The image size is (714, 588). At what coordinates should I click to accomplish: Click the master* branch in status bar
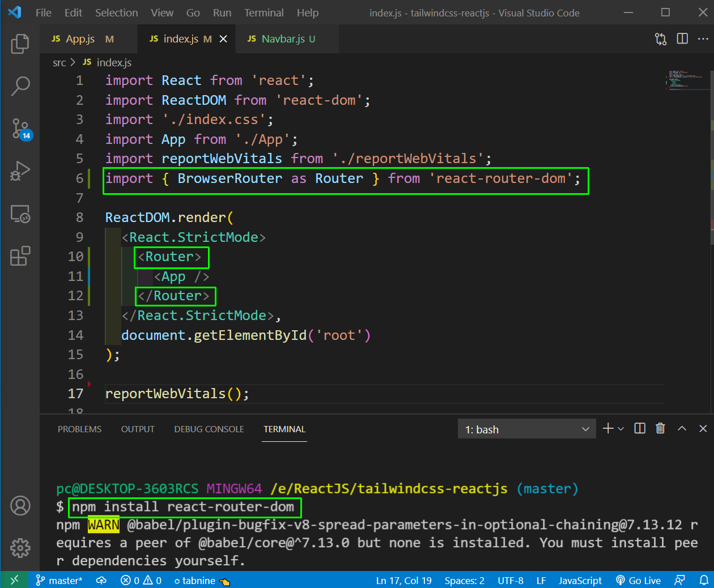pyautogui.click(x=59, y=580)
